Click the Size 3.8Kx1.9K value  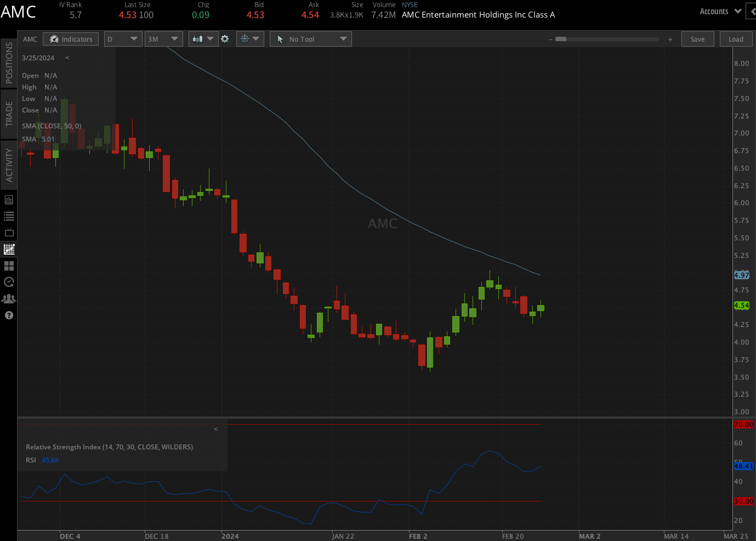pos(346,15)
